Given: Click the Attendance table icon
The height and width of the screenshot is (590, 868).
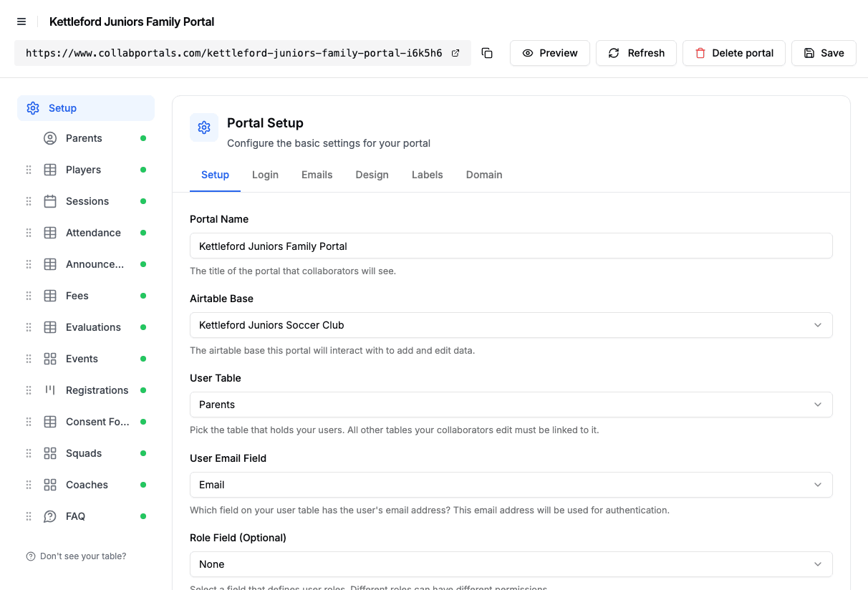Looking at the screenshot, I should click(50, 233).
